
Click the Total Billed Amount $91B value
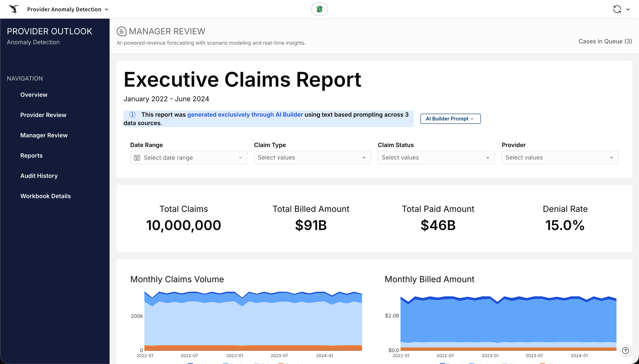(x=311, y=225)
